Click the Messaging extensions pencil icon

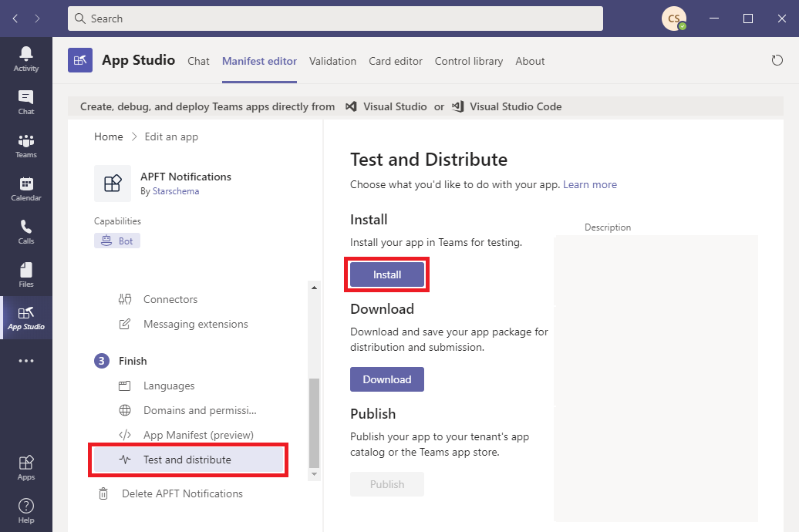point(125,324)
